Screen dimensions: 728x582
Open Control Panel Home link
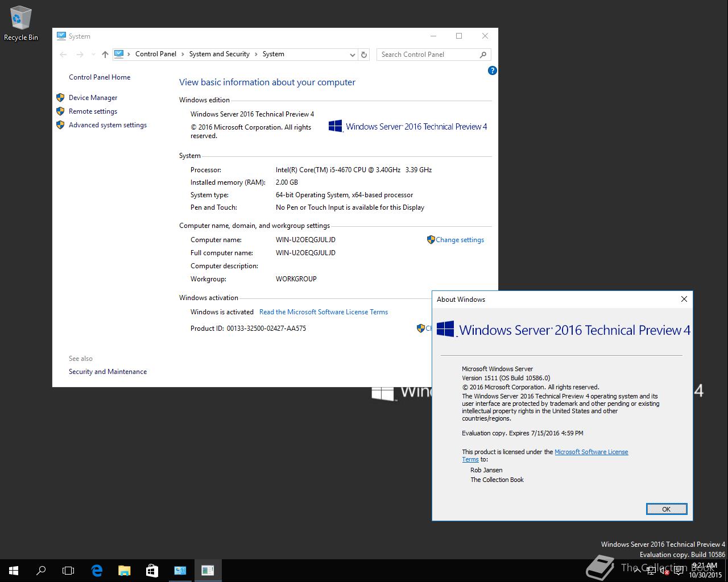tap(100, 77)
